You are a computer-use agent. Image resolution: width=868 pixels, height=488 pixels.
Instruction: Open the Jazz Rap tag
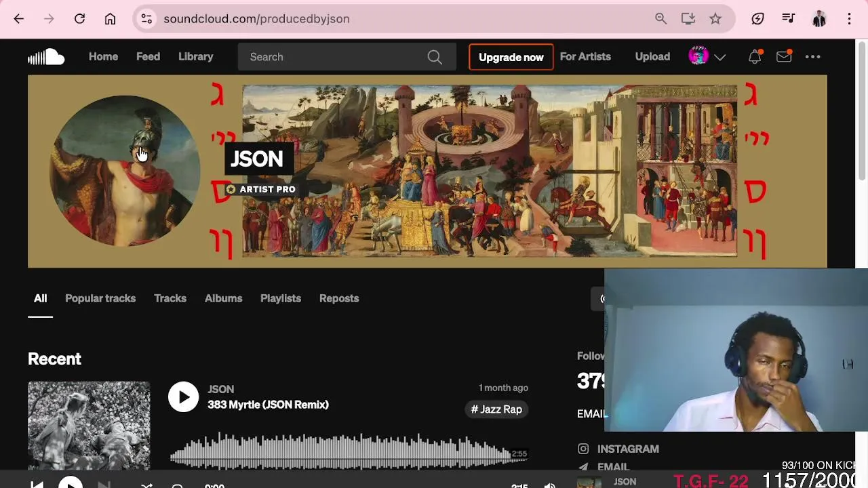tap(496, 409)
